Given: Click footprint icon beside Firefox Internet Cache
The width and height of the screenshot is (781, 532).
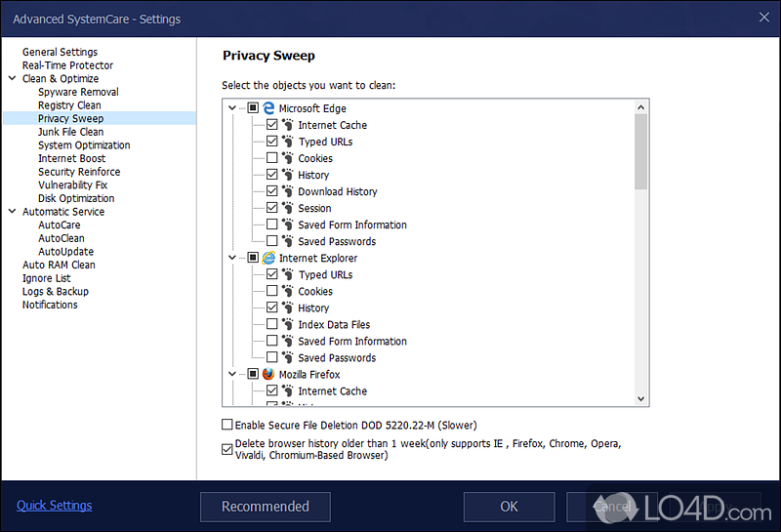Looking at the screenshot, I should (288, 390).
